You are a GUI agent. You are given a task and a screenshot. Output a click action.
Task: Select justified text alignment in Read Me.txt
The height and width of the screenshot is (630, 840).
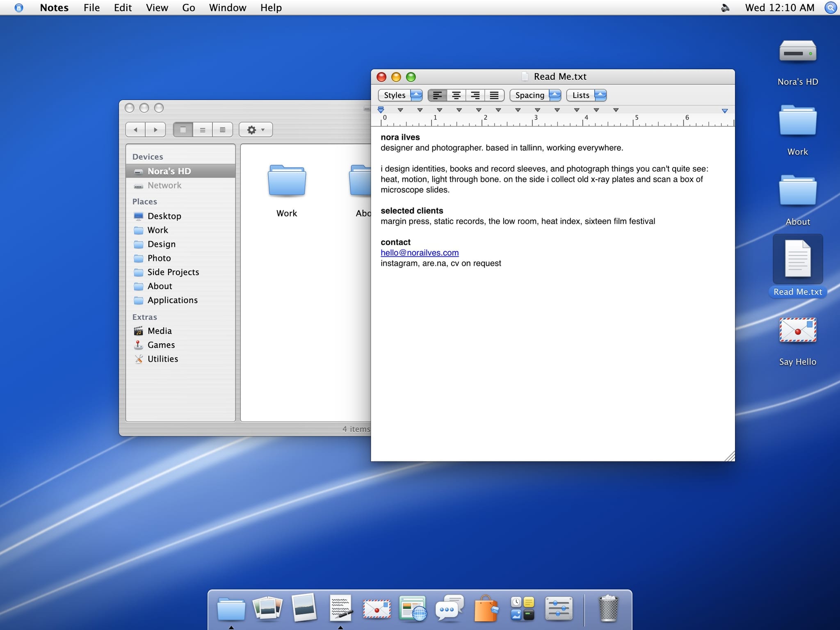494,95
